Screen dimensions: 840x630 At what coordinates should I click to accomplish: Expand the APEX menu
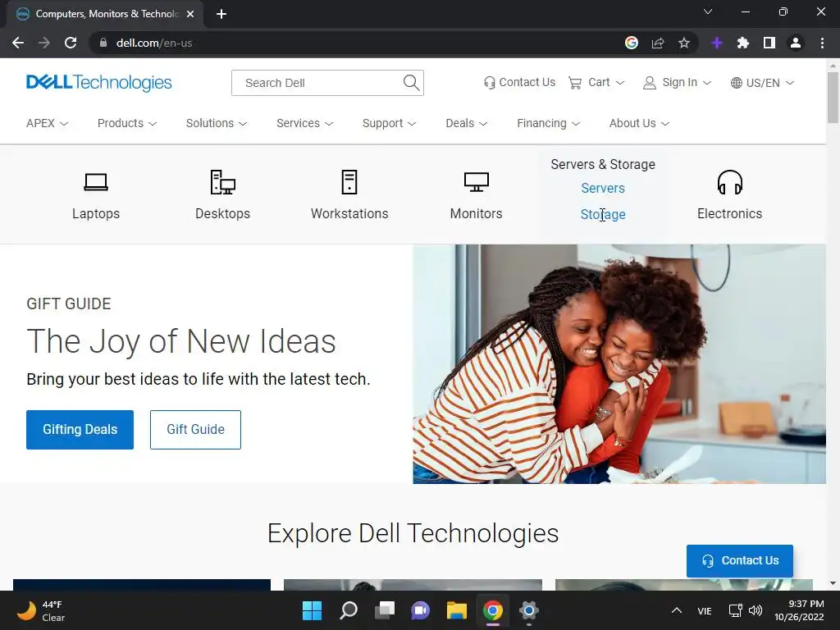pos(47,123)
